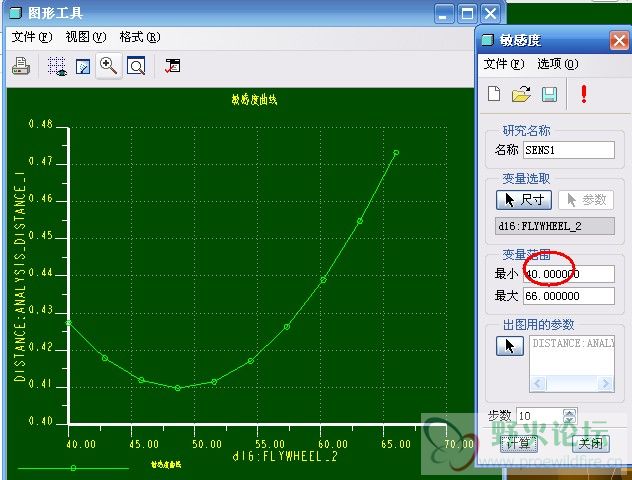Click the open folder icon in 敏感度 window

click(x=521, y=94)
